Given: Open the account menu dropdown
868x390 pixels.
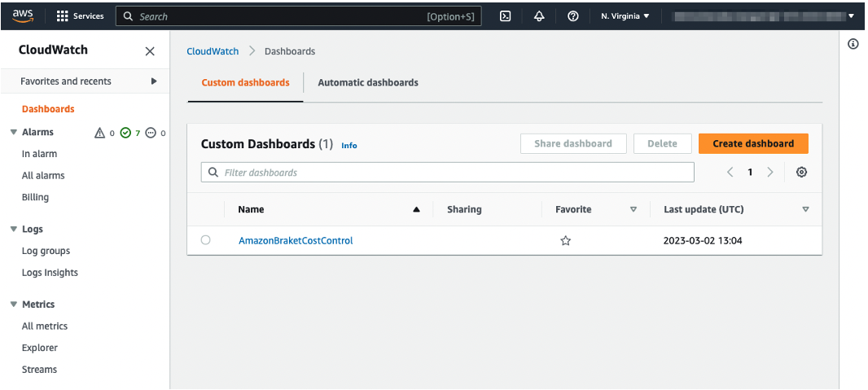Looking at the screenshot, I should tap(764, 16).
